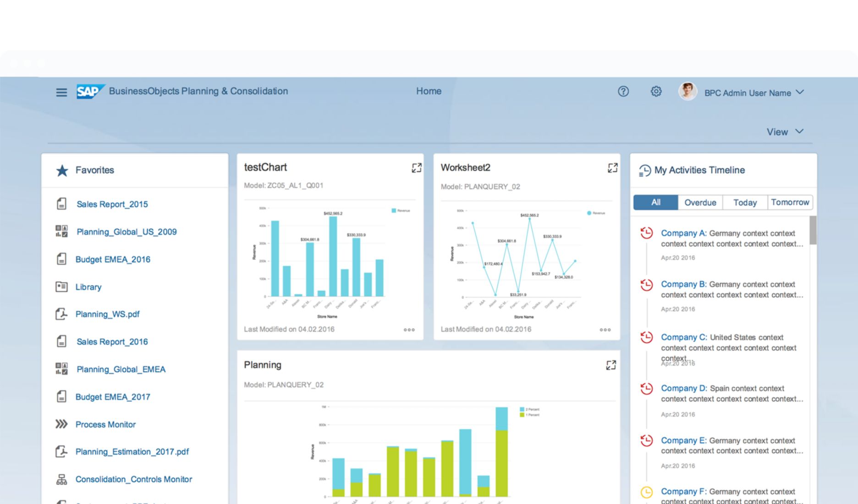Open the Help question mark icon
This screenshot has height=504, width=858.
coord(623,91)
